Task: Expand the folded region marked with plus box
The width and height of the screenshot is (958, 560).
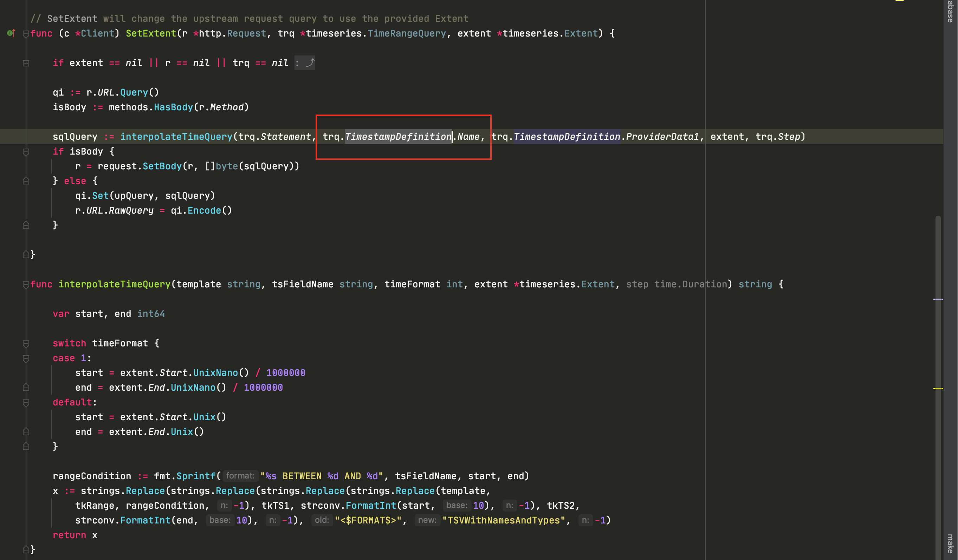Action: click(26, 63)
